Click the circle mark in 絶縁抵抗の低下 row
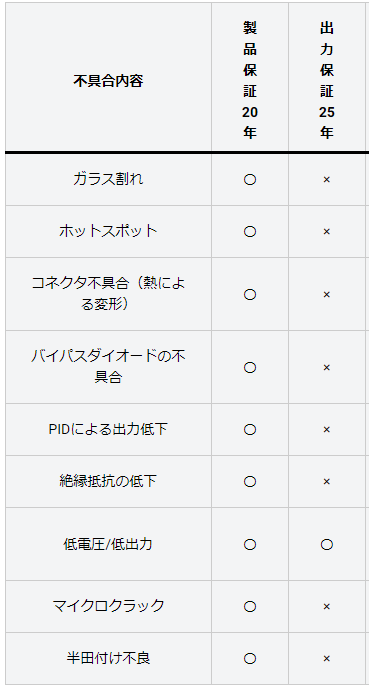Viewport: 369px width, 688px height. click(x=250, y=481)
